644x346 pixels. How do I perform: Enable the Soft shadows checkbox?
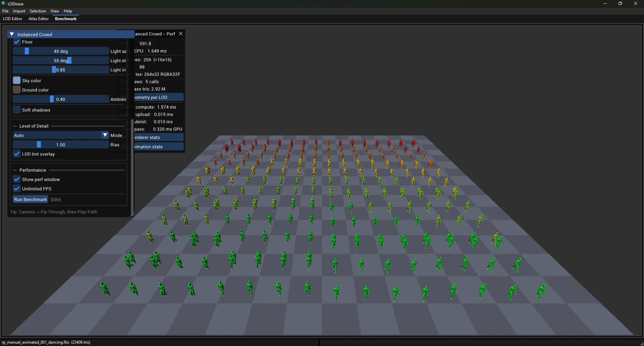click(17, 110)
